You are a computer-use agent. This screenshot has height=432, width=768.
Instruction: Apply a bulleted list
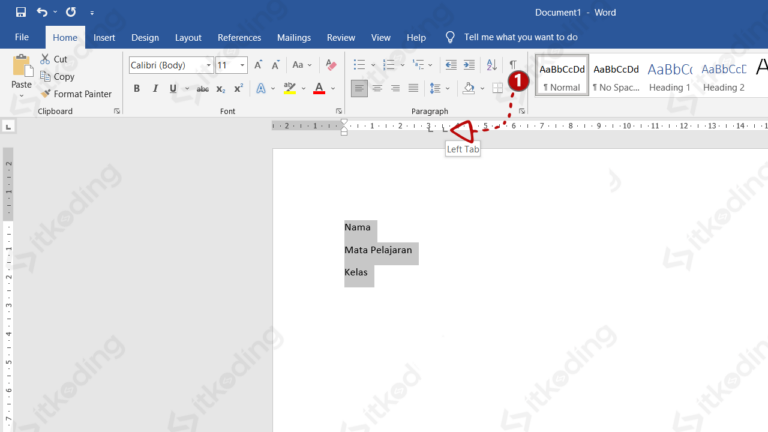tap(359, 65)
